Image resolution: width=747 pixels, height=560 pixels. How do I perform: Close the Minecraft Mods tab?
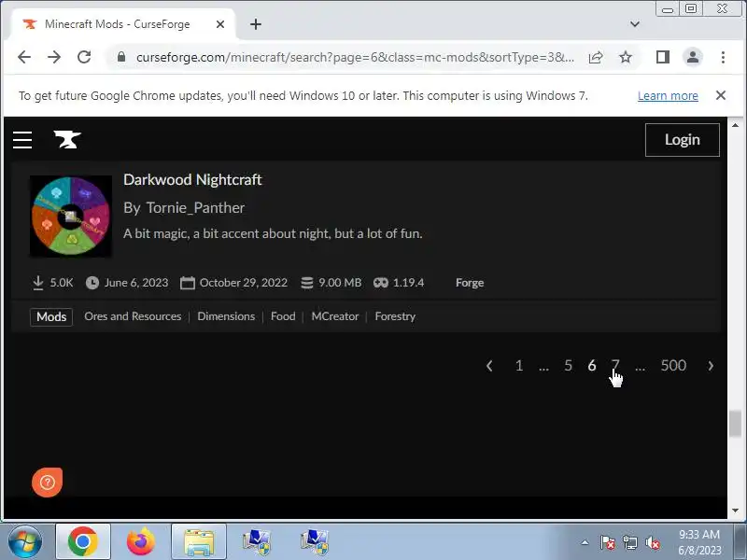tap(220, 24)
